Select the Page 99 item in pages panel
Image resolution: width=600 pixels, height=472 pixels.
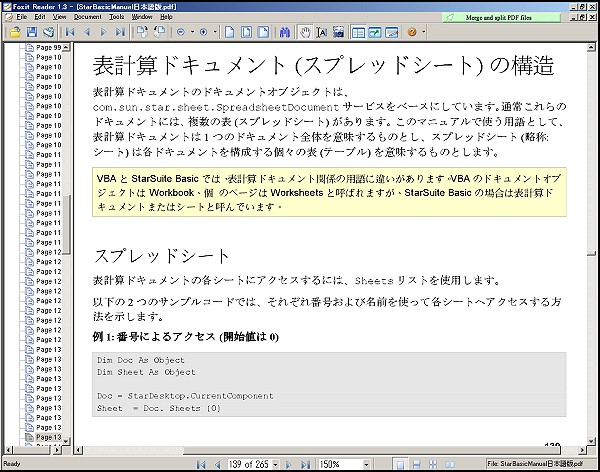click(48, 47)
